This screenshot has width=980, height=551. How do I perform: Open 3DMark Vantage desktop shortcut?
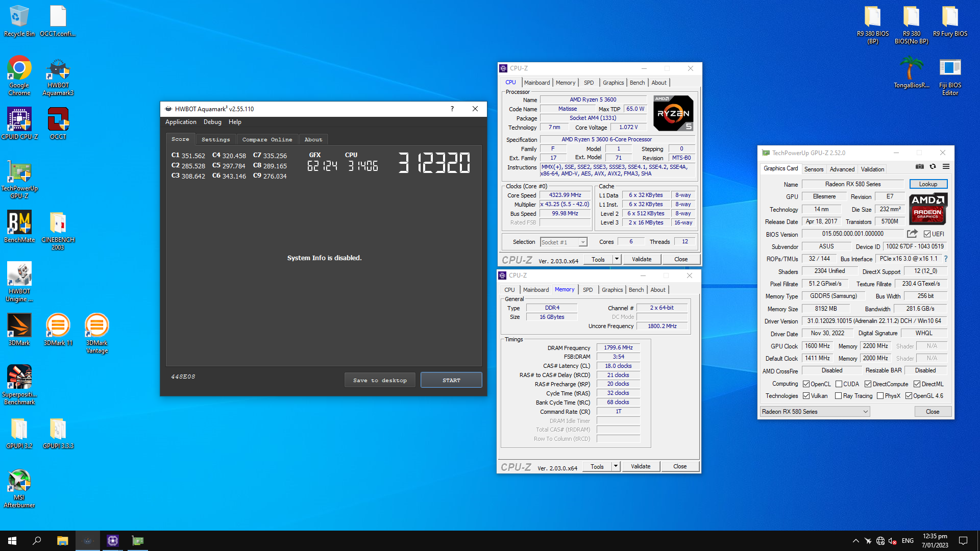point(96,333)
